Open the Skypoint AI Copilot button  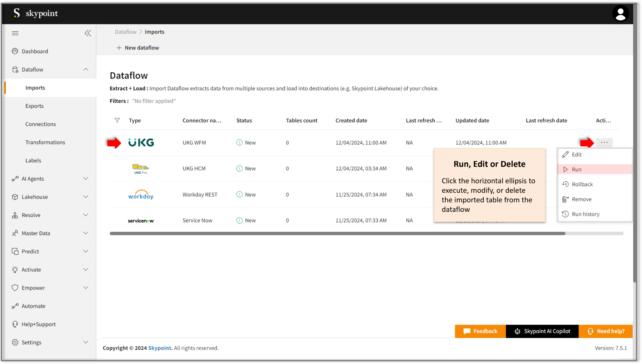click(542, 331)
